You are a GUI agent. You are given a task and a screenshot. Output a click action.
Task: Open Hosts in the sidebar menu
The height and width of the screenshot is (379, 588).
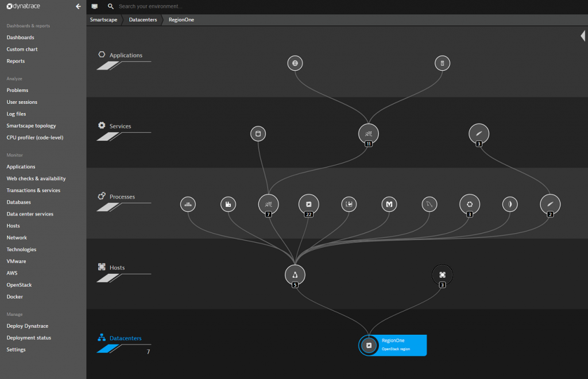click(x=13, y=226)
